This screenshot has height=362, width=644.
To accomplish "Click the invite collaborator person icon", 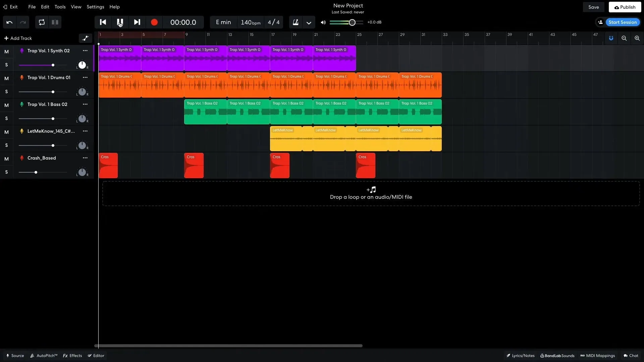I will click(600, 22).
